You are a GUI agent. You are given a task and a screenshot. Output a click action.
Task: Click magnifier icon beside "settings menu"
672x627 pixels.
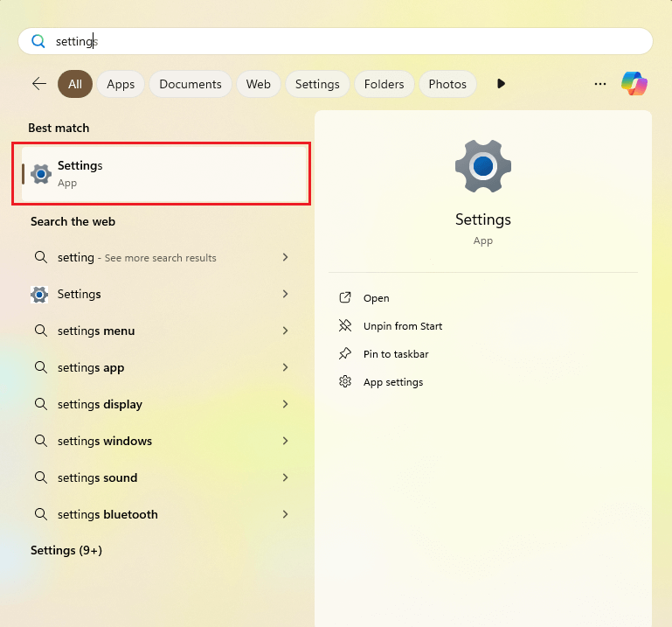(41, 331)
